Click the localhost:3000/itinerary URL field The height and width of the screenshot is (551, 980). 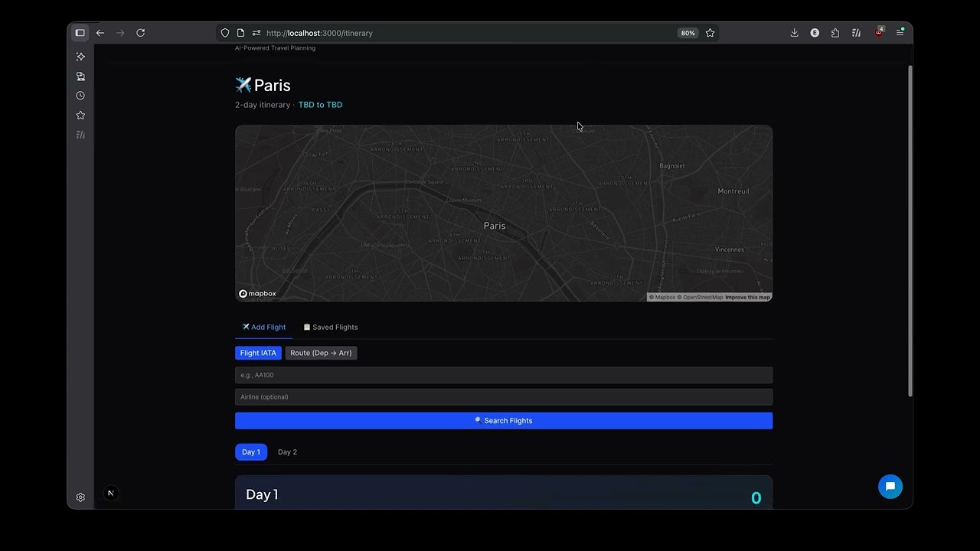[x=467, y=33]
